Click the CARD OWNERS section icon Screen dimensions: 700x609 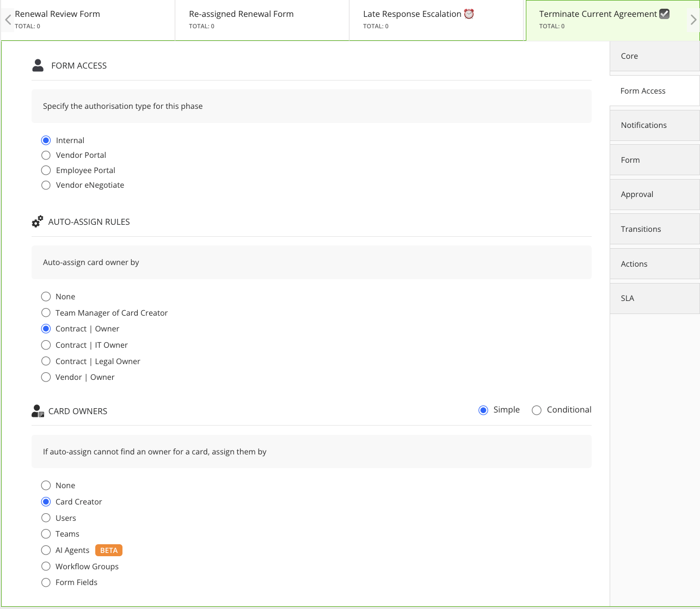coord(37,410)
